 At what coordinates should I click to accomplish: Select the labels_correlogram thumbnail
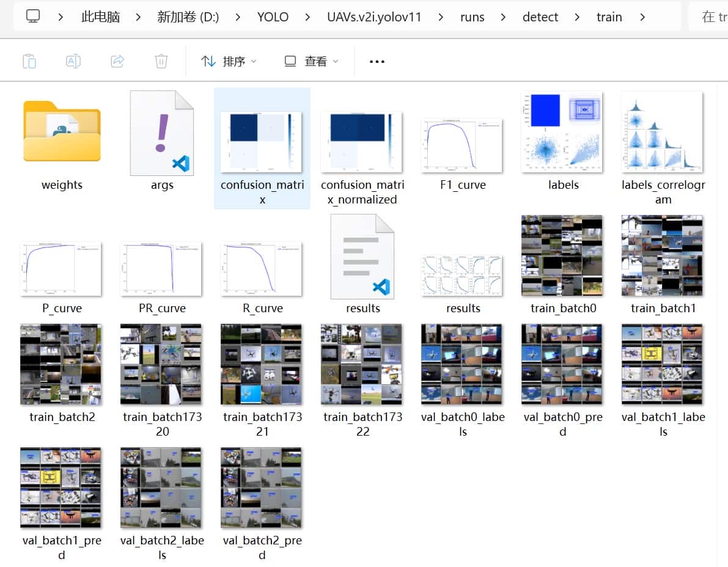pos(663,132)
